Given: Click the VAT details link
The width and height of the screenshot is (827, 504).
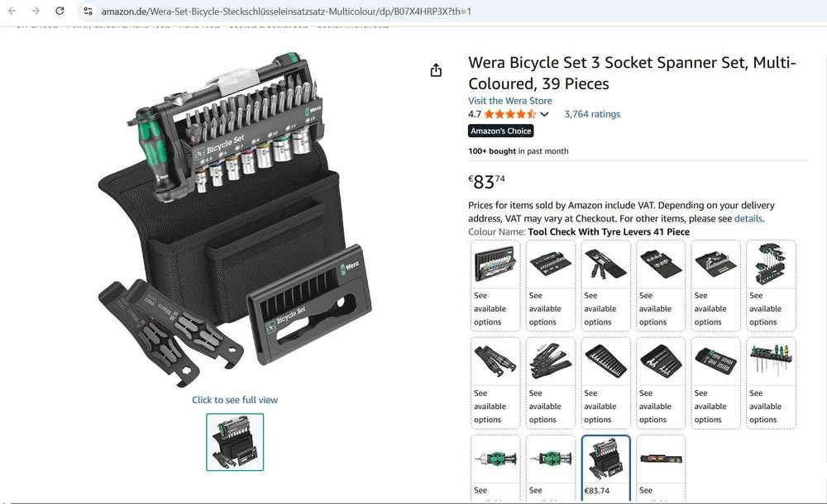Looking at the screenshot, I should pyautogui.click(x=748, y=219).
